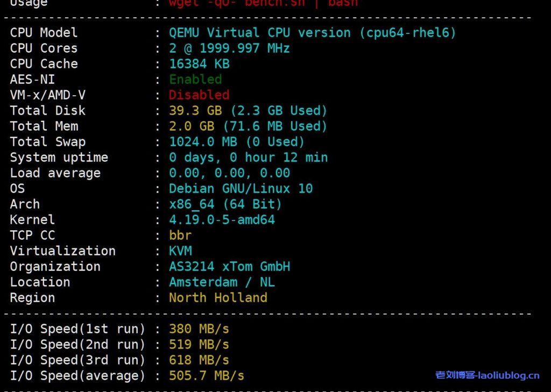Click the Total Swap 1024.0 MB value
Viewport: 551px width, 392px height.
point(237,142)
